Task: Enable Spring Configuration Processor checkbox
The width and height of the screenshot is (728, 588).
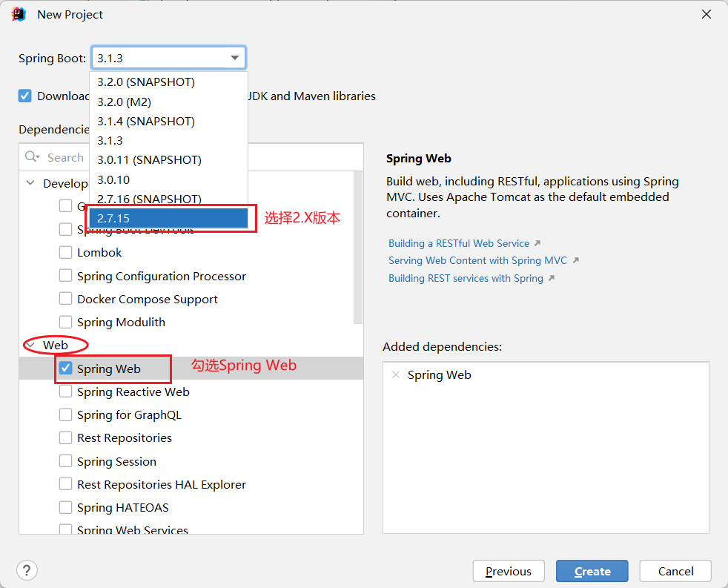Action: coord(65,275)
